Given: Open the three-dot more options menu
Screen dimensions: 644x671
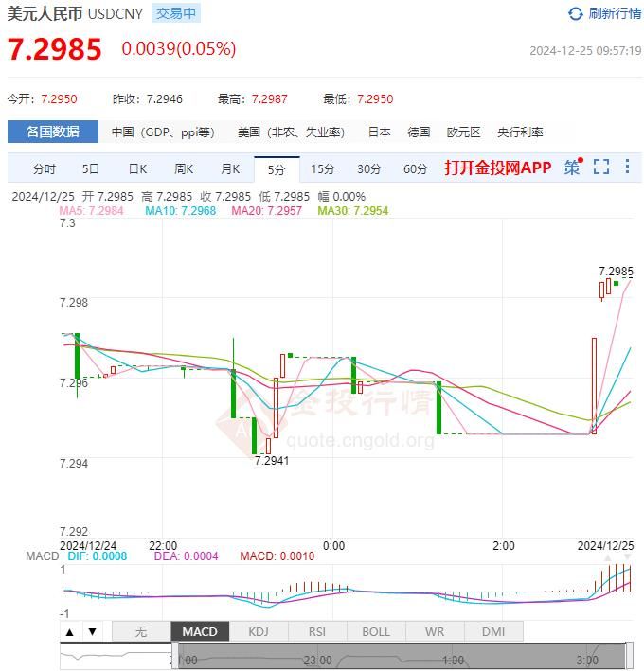Looking at the screenshot, I should pos(627,168).
